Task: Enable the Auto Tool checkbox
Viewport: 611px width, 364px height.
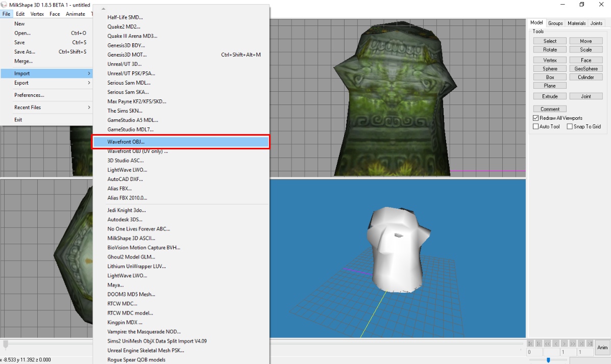Action: click(x=536, y=126)
